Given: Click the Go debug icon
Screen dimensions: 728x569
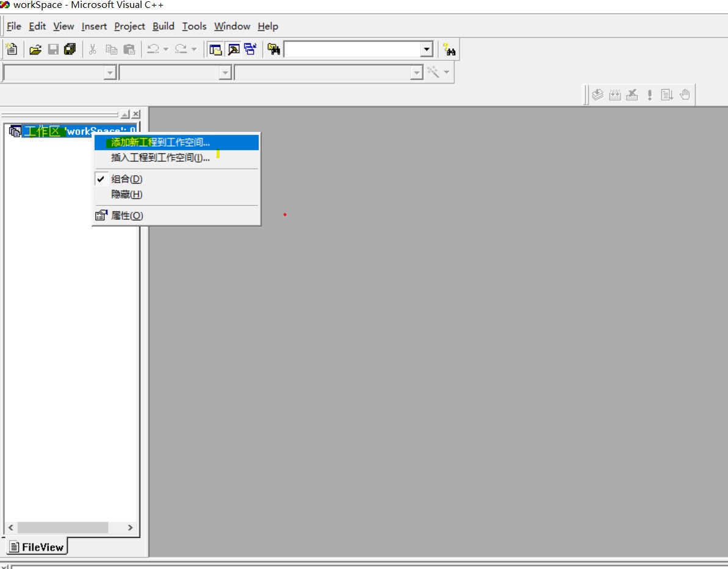Looking at the screenshot, I should 667,95.
